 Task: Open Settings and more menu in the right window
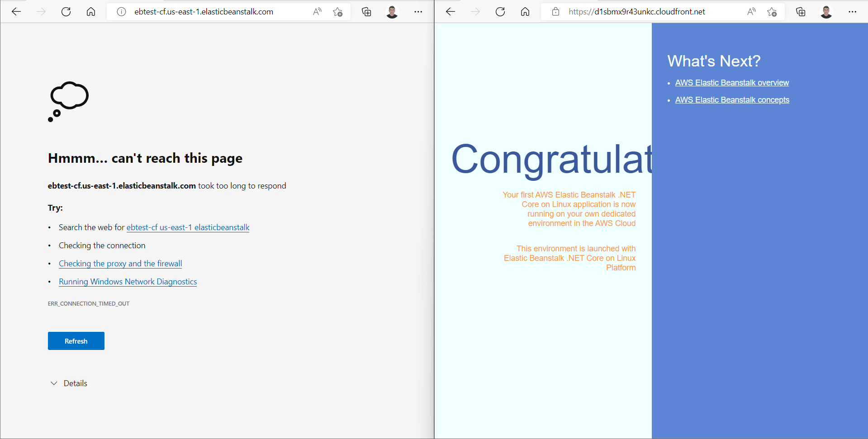[x=853, y=12]
